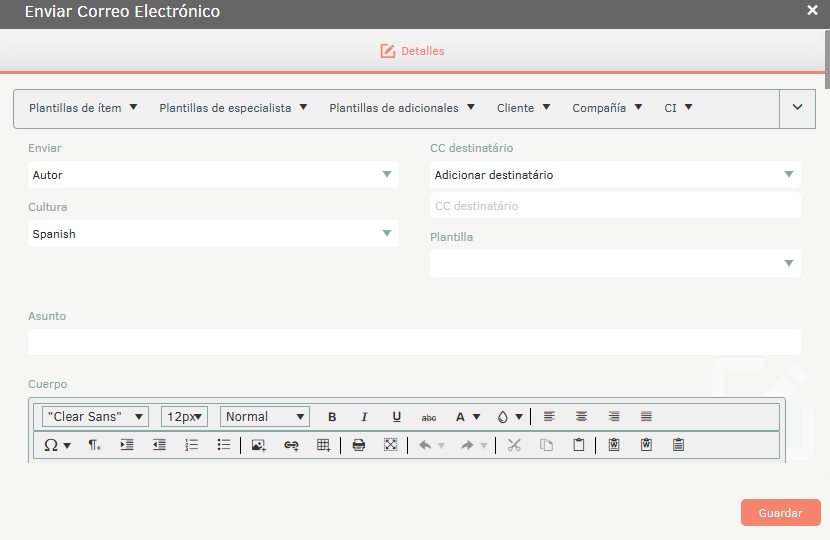Insert an image into the body
This screenshot has width=830, height=540.
[258, 445]
